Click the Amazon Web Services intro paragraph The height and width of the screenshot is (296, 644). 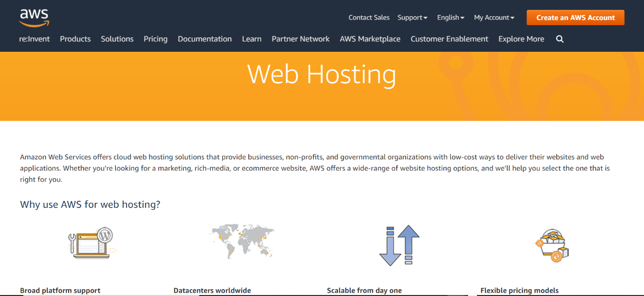pyautogui.click(x=315, y=168)
